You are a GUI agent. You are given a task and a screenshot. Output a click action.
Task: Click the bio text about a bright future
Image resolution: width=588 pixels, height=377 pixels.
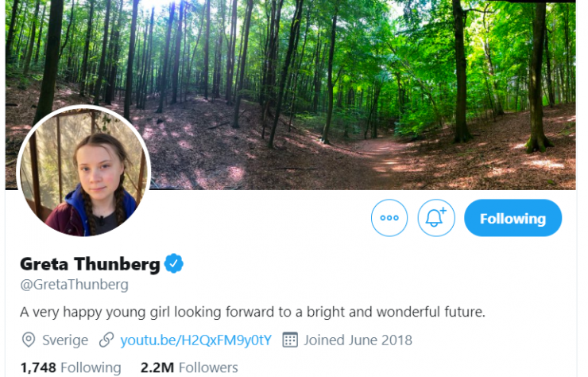[x=252, y=311]
